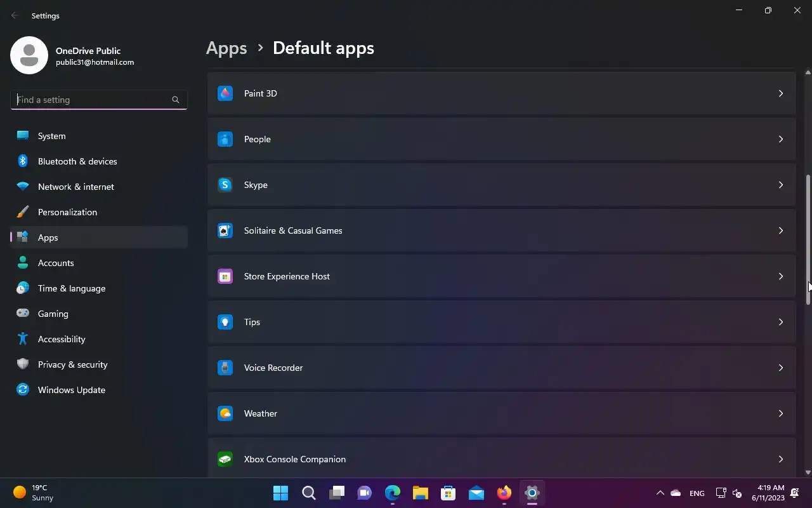812x508 pixels.
Task: Open Accessibility settings category
Action: pyautogui.click(x=99, y=339)
